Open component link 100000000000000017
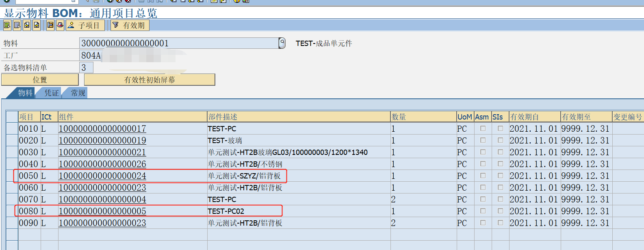Viewport: 644px width, 250px height. point(102,128)
